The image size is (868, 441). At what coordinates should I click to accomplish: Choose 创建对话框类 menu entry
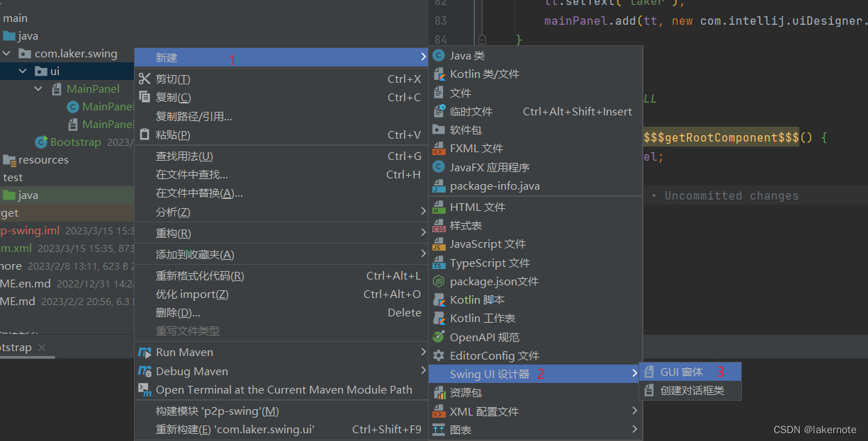pos(692,390)
